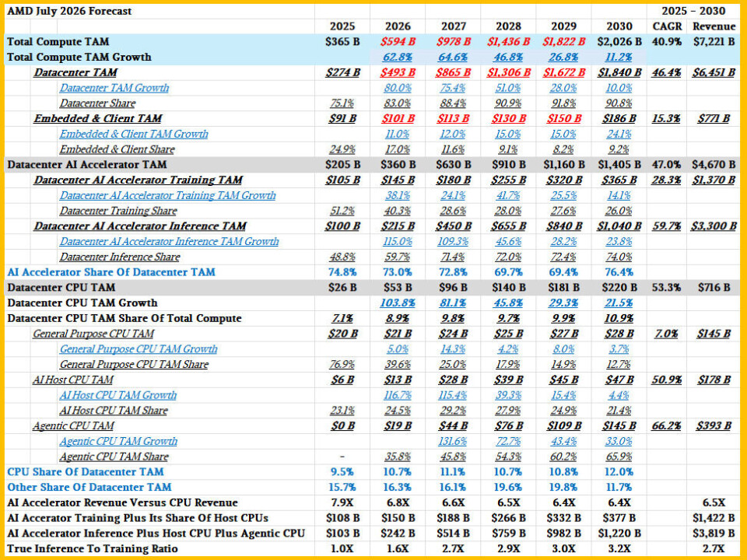Screen dimensions: 747x560
Task: Select the Agentic CPU TAM CAGR cell 66.2%
Action: 667,425
